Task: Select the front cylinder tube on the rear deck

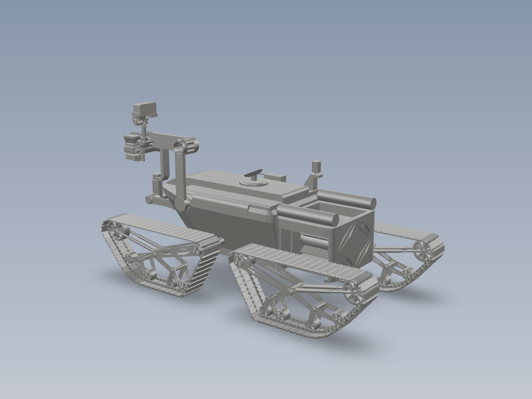Action: click(308, 214)
